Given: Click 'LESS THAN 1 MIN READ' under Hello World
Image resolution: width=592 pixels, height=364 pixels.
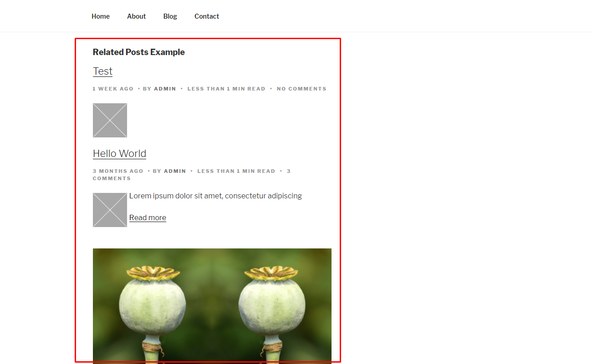Looking at the screenshot, I should point(236,171).
